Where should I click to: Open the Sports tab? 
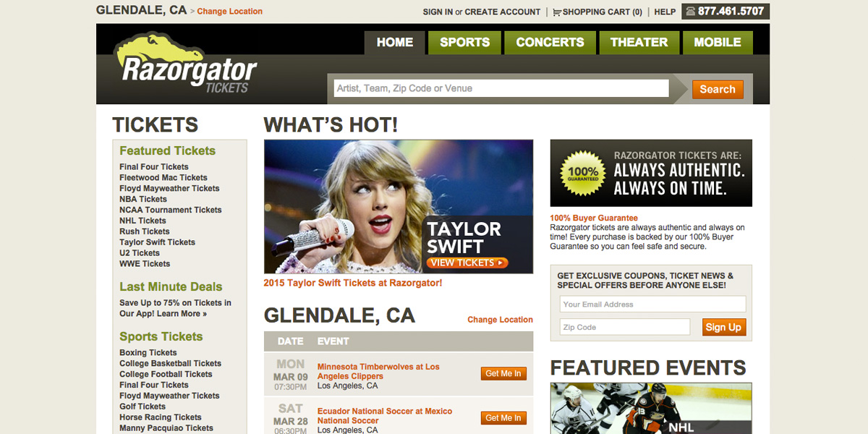(464, 43)
